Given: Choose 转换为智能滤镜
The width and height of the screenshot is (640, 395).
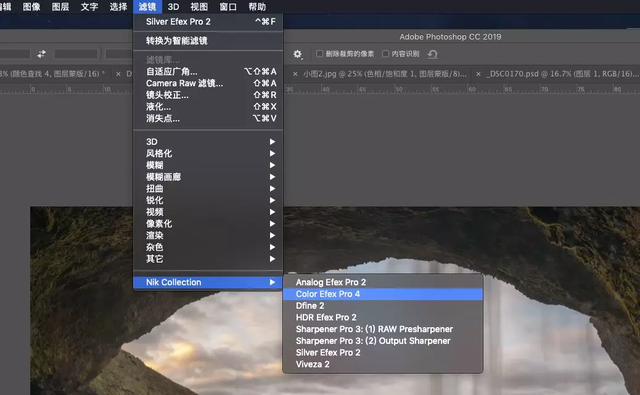Looking at the screenshot, I should coord(208,40).
